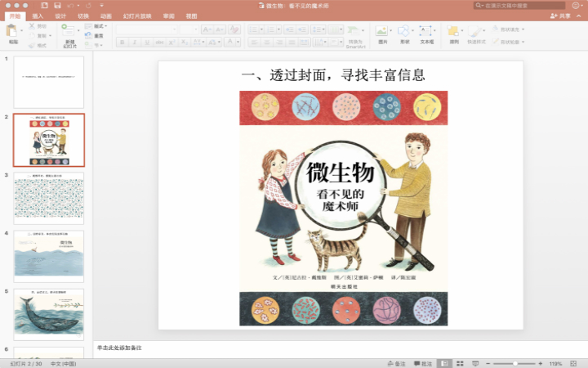The height and width of the screenshot is (368, 588).
Task: Align text left in paragraph group
Action: (254, 42)
